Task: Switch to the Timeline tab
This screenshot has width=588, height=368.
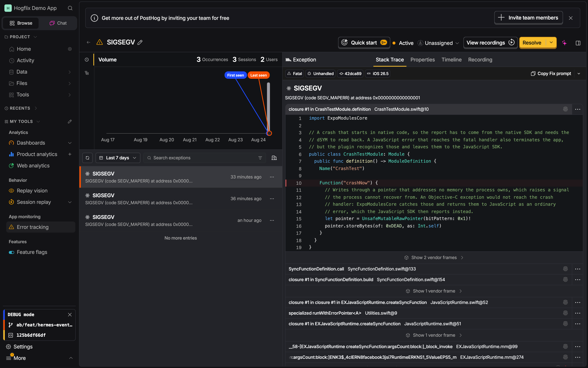Action: pos(451,60)
